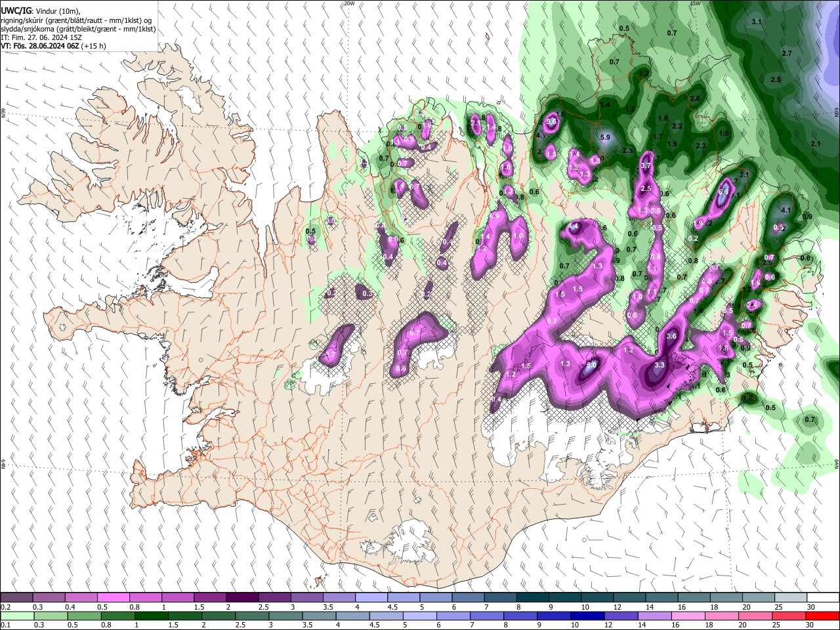Click the bright red final rain swatch
840x630 pixels.
tap(822, 616)
